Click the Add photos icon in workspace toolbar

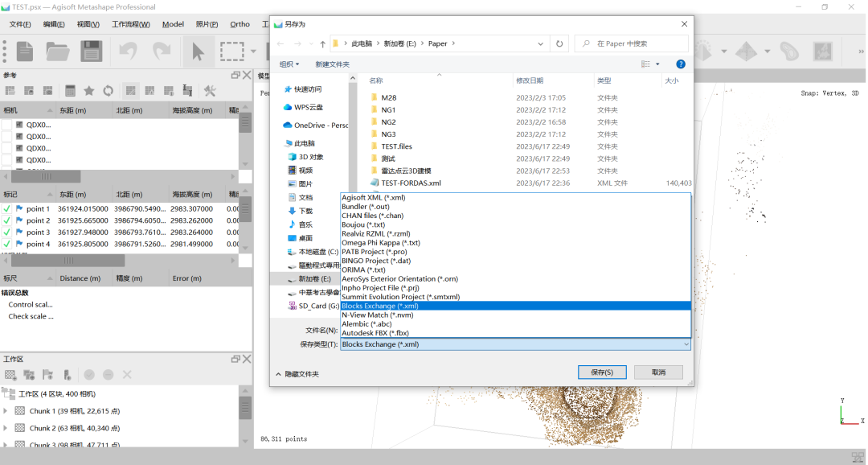coord(29,375)
